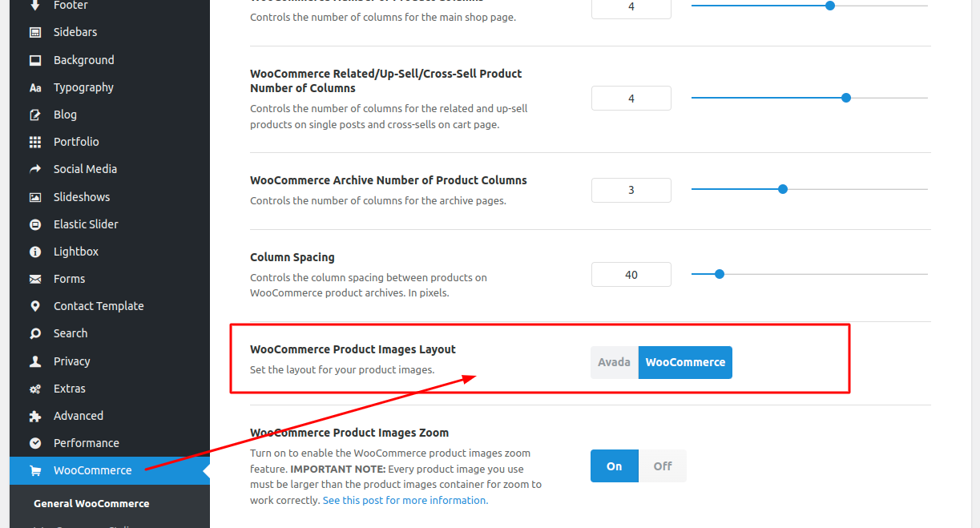Click the Sidebars icon in sidebar
980x528 pixels.
[x=34, y=33]
